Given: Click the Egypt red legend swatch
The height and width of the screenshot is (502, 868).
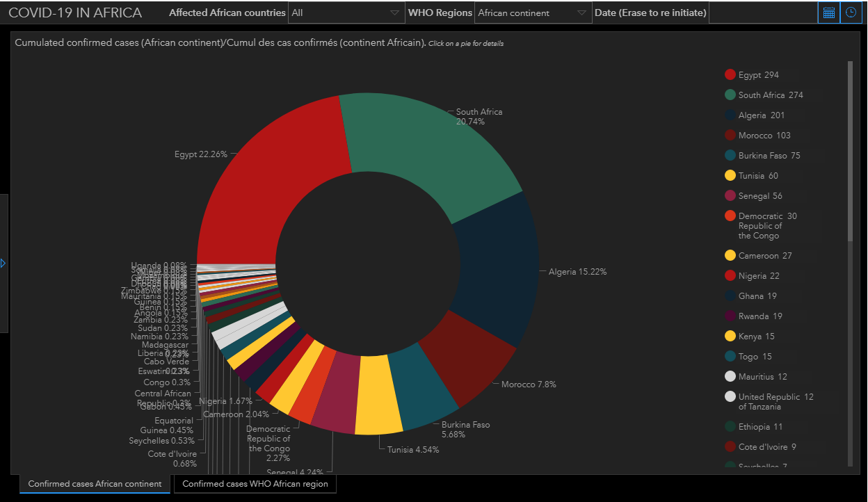Looking at the screenshot, I should [x=730, y=75].
